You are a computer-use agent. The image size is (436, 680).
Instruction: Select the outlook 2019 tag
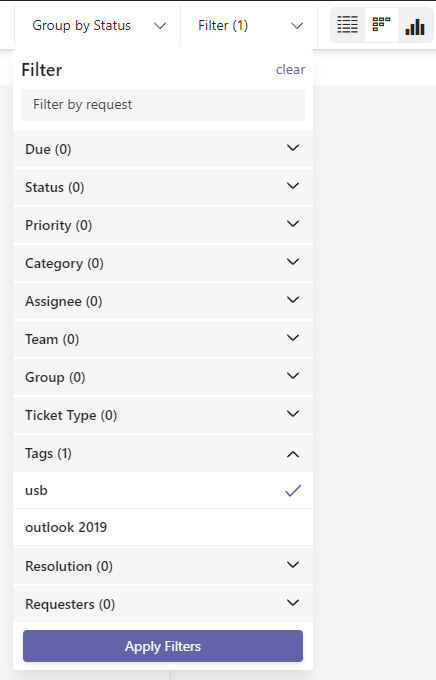coord(163,527)
